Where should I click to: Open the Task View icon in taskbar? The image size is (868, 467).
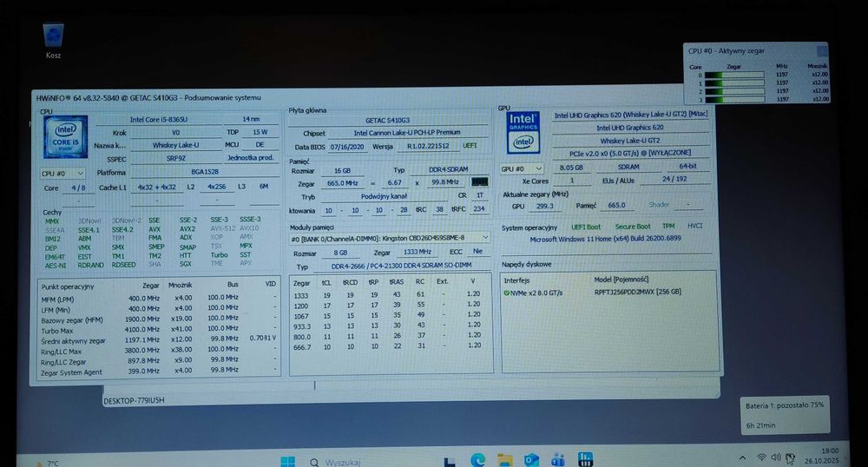pyautogui.click(x=450, y=461)
